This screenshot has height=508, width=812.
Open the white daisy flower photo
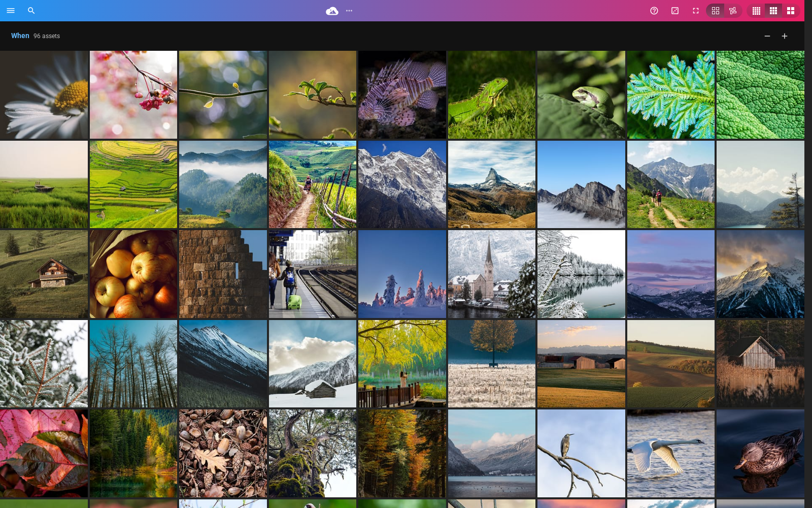tap(44, 94)
